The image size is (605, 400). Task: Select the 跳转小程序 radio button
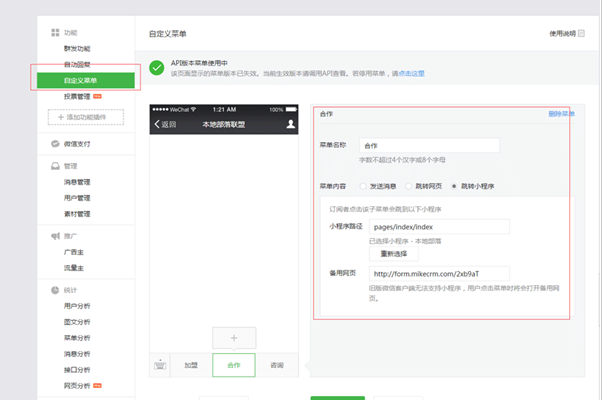[x=454, y=186]
